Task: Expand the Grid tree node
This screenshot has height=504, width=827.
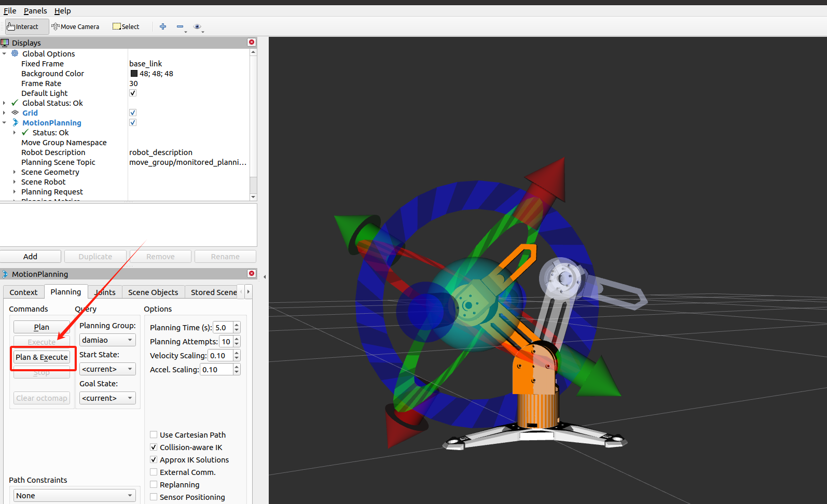Action: click(4, 113)
